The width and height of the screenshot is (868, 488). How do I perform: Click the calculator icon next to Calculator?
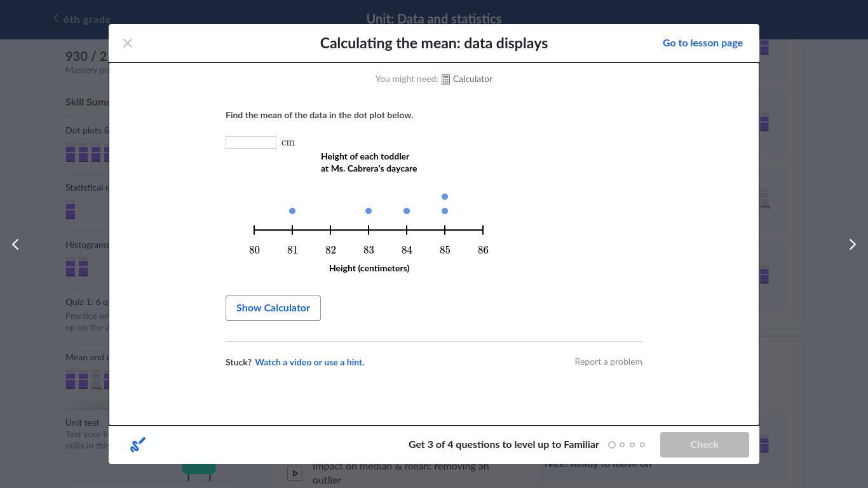coord(445,79)
